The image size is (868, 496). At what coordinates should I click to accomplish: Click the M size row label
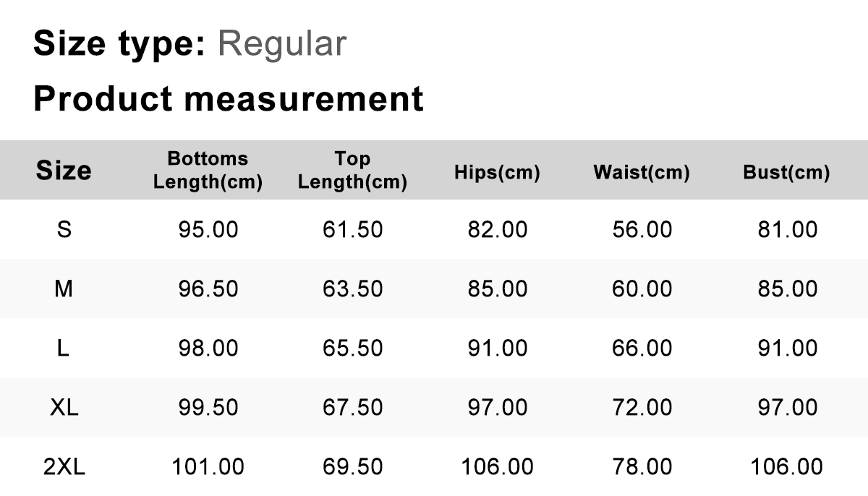(x=64, y=289)
